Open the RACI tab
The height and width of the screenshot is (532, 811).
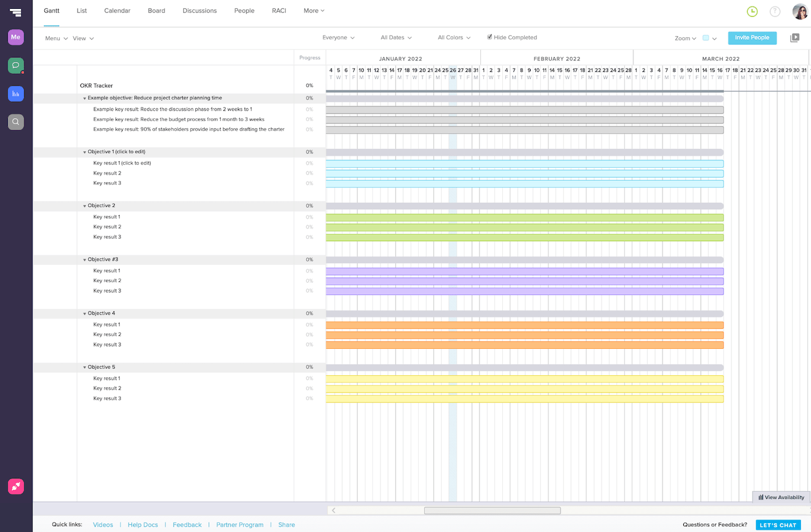click(279, 11)
